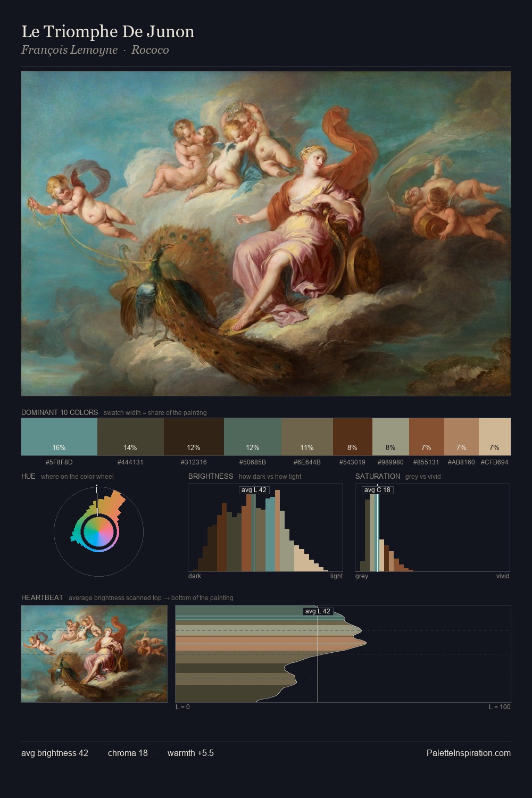Screen dimensions: 532x798
Task: Click the hue color wheel chart
Action: [x=98, y=531]
